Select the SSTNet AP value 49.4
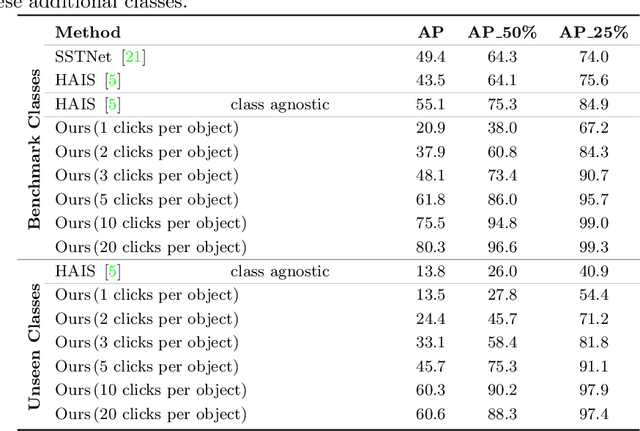The height and width of the screenshot is (431, 640). [x=430, y=57]
